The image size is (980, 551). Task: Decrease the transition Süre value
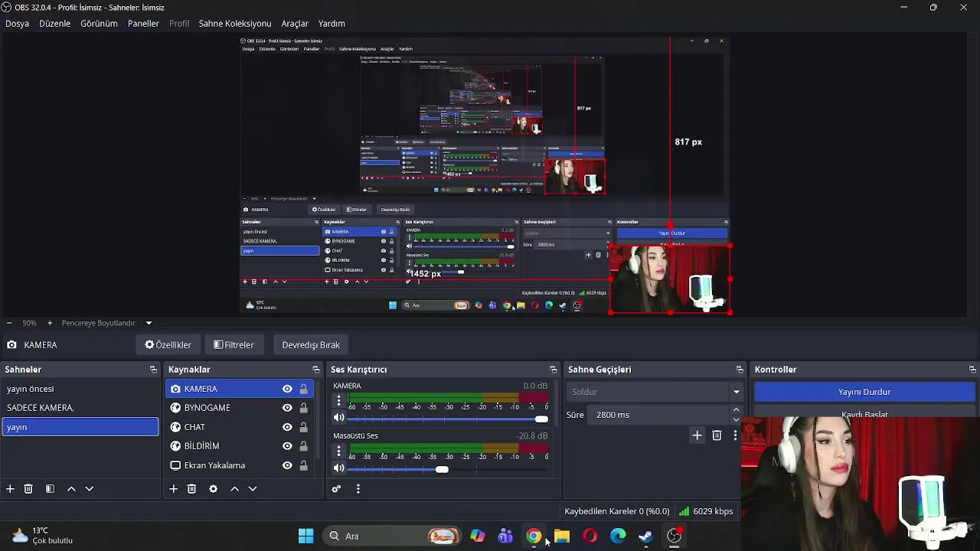[736, 419]
